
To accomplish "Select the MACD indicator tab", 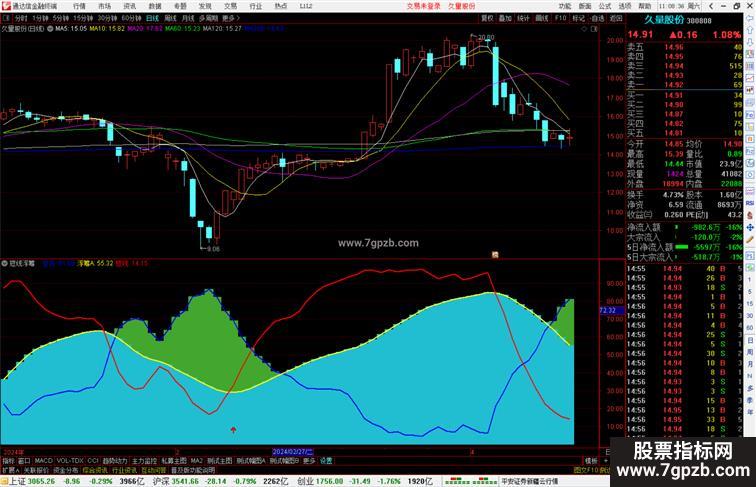I will pyautogui.click(x=43, y=461).
